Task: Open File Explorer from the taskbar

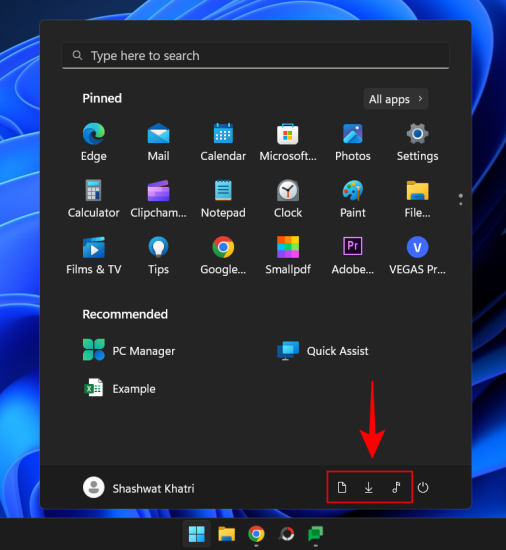Action: coord(227,534)
